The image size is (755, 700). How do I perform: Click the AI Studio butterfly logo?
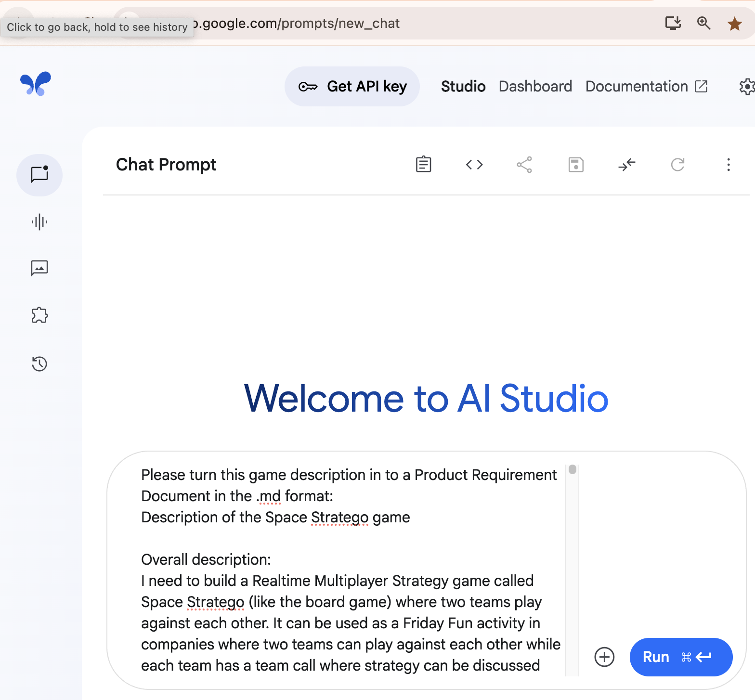pyautogui.click(x=36, y=84)
